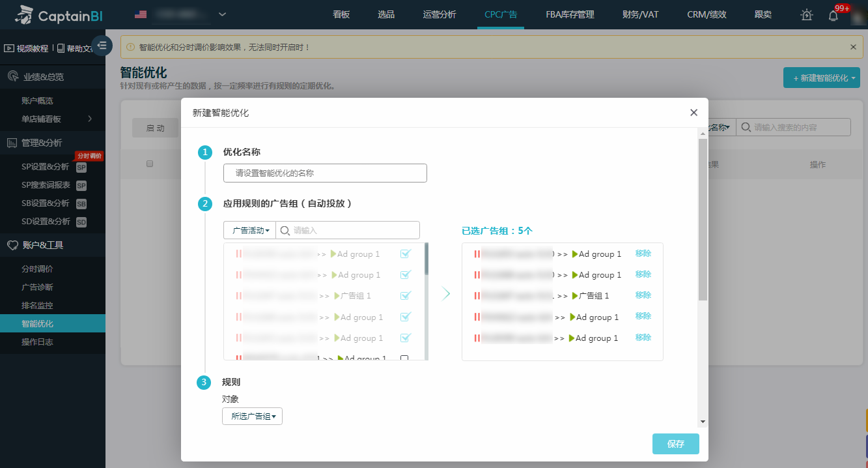Click the CaptainBI logo
The height and width of the screenshot is (468, 868).
pos(59,14)
